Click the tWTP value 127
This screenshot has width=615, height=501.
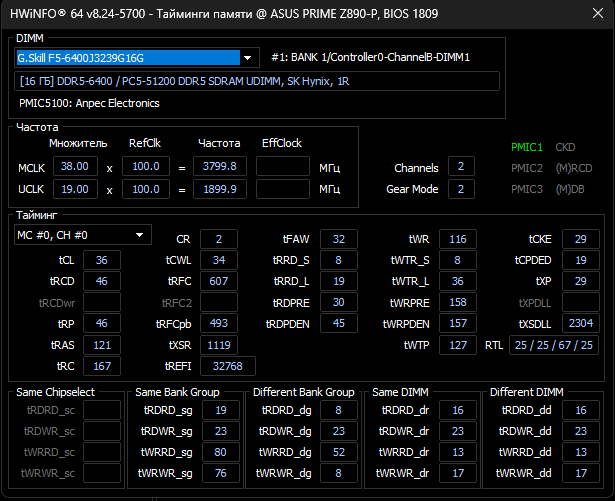point(458,345)
